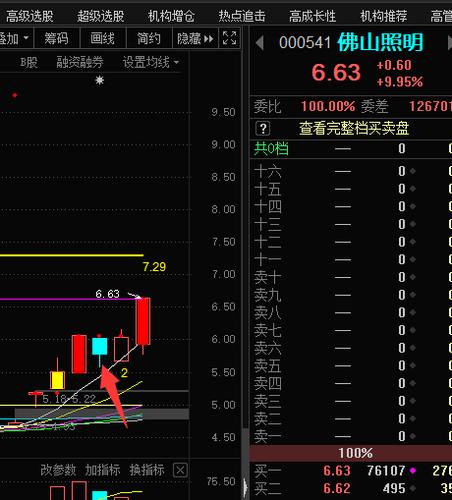Open the 叠加 overlay dropdown
Image resolution: width=452 pixels, height=500 pixels.
click(15, 39)
